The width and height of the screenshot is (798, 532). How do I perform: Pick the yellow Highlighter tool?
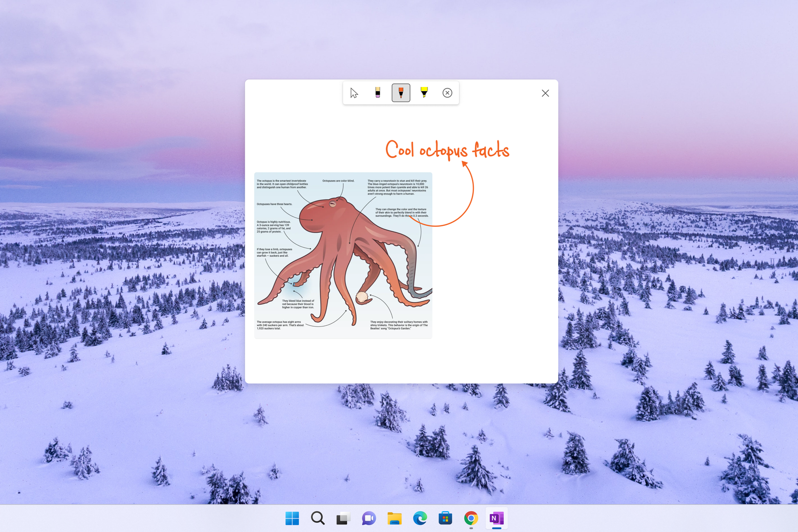pyautogui.click(x=424, y=92)
